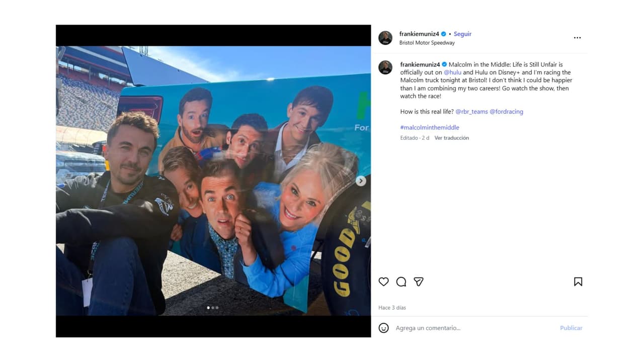644x362 pixels.
Task: Follow the account via Seguir
Action: pos(462,34)
